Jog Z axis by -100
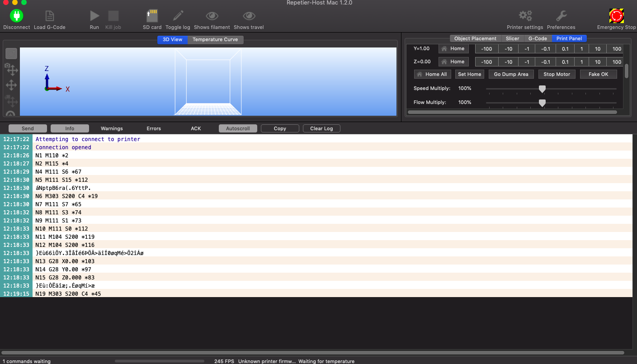The width and height of the screenshot is (637, 364). point(486,62)
